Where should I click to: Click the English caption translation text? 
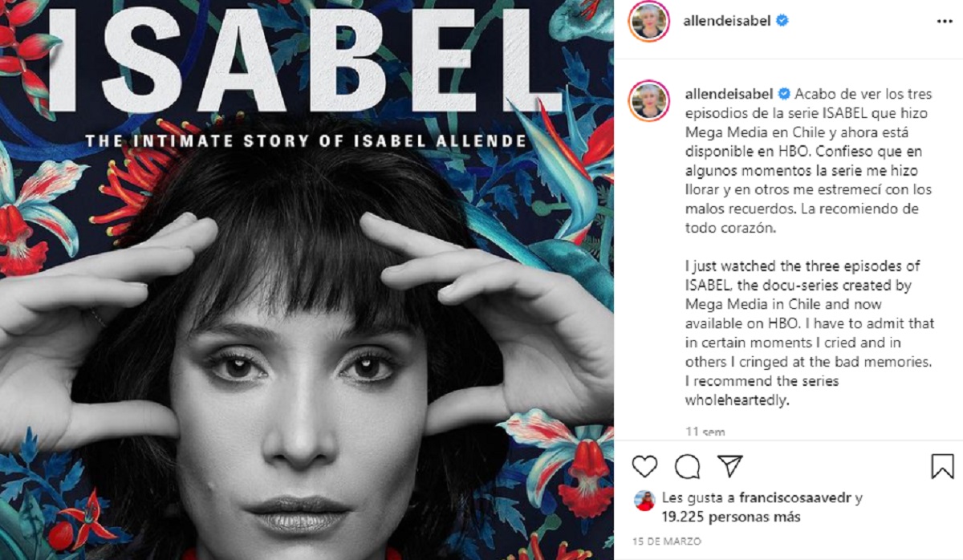(x=808, y=333)
